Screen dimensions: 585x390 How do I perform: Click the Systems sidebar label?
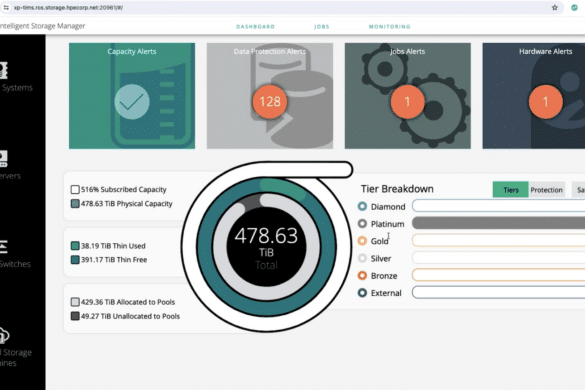17,88
